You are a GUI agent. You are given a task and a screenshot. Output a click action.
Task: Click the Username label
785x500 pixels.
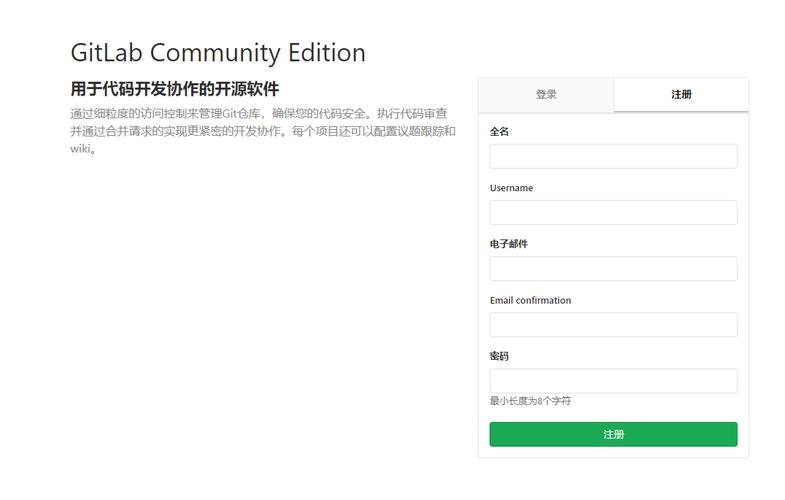(x=511, y=188)
